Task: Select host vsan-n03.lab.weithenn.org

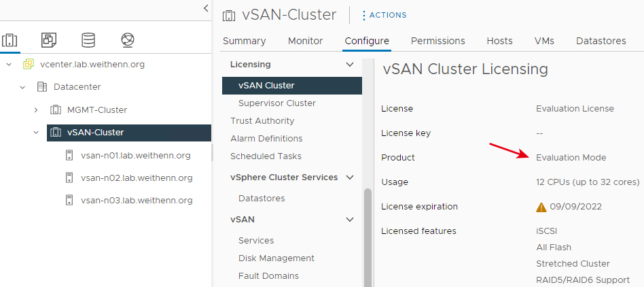Action: (137, 201)
